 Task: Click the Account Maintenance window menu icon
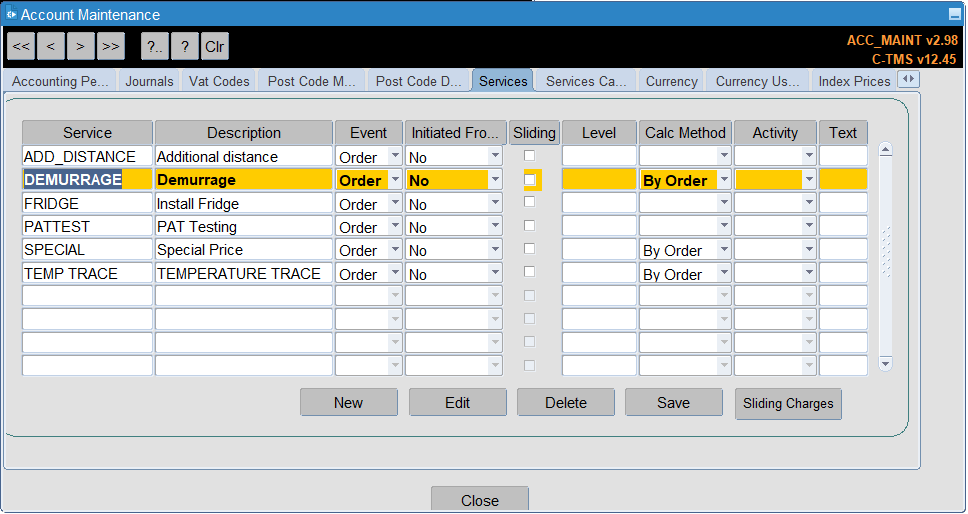[x=11, y=14]
